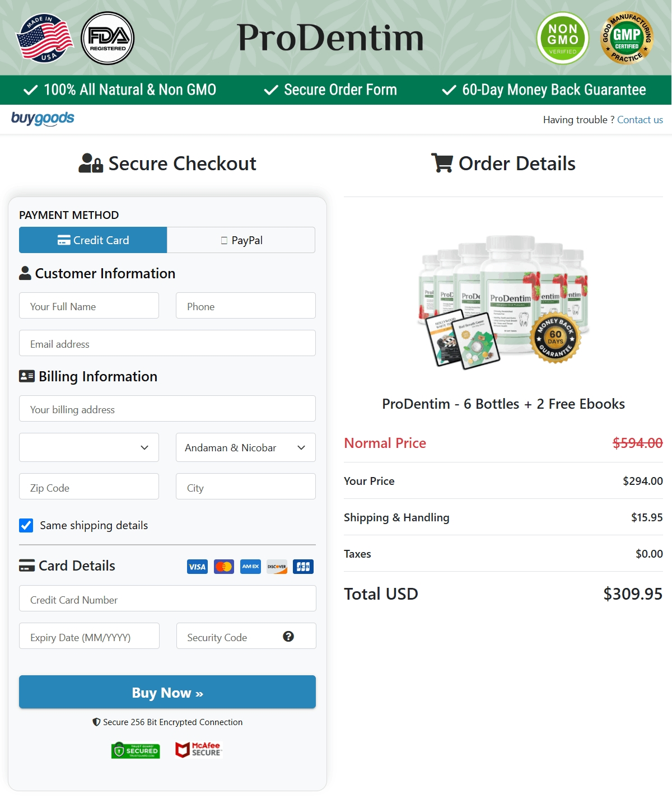Click the FDA Registered badge icon
Viewport: 672px width, 799px height.
click(x=108, y=38)
